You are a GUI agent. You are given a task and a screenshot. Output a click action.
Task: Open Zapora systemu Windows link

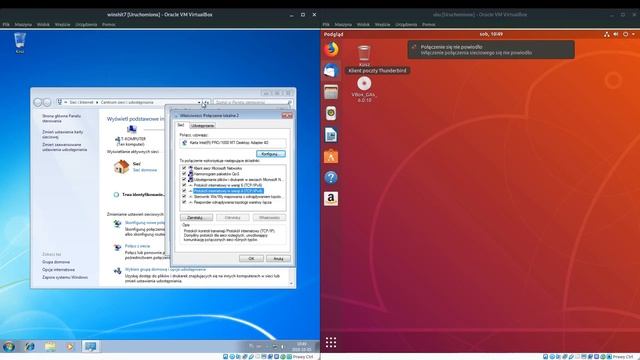coord(65,278)
